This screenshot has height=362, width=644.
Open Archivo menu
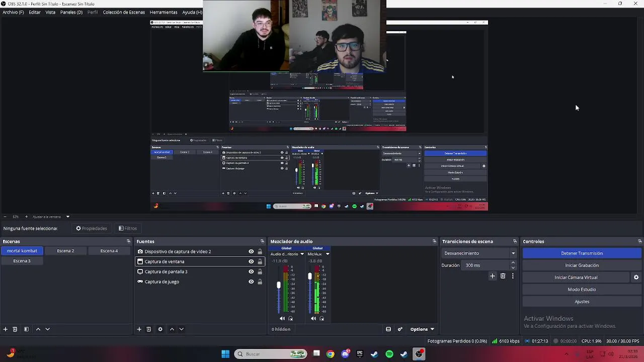tap(13, 12)
